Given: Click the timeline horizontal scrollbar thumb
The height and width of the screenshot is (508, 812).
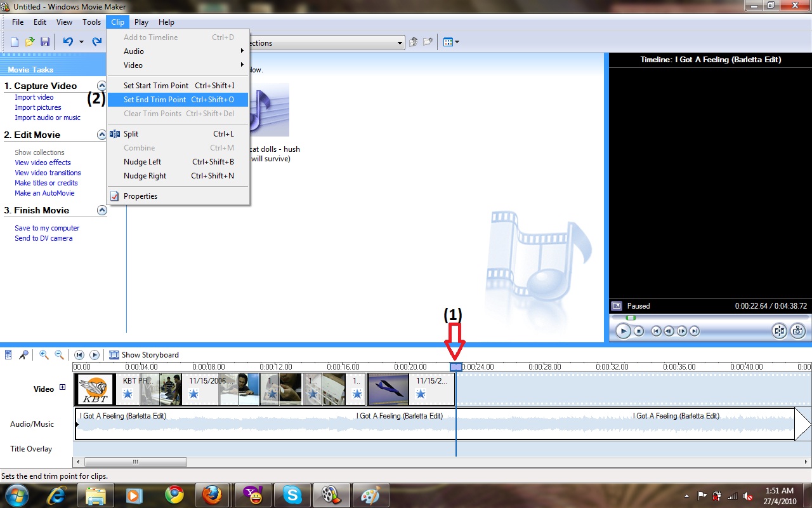Looking at the screenshot, I should click(x=136, y=462).
